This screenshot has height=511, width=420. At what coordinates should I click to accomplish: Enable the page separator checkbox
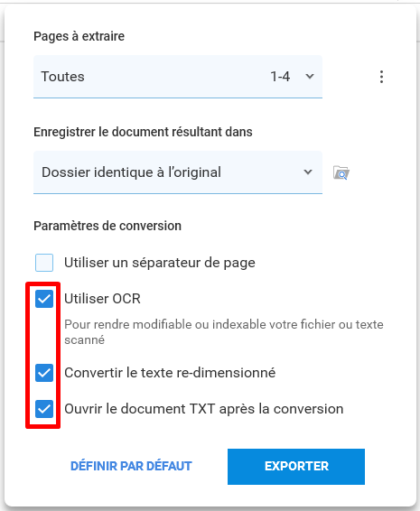tap(44, 263)
